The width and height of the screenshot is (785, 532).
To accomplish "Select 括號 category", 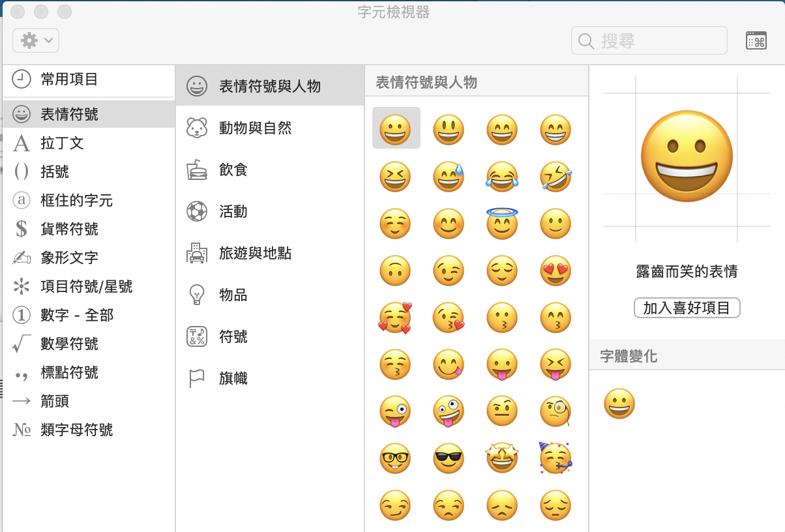I will click(x=89, y=171).
